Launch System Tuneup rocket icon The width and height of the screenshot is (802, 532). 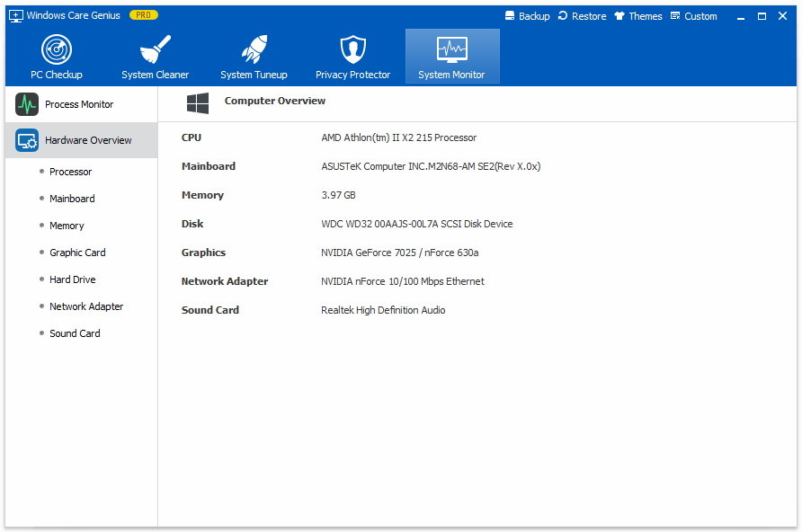click(254, 49)
